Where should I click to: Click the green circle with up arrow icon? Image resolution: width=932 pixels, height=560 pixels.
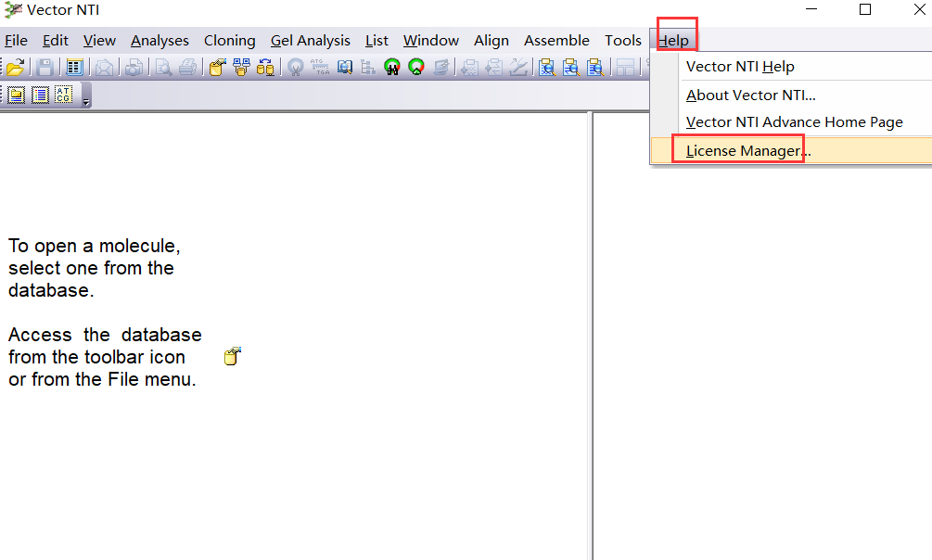(x=416, y=67)
